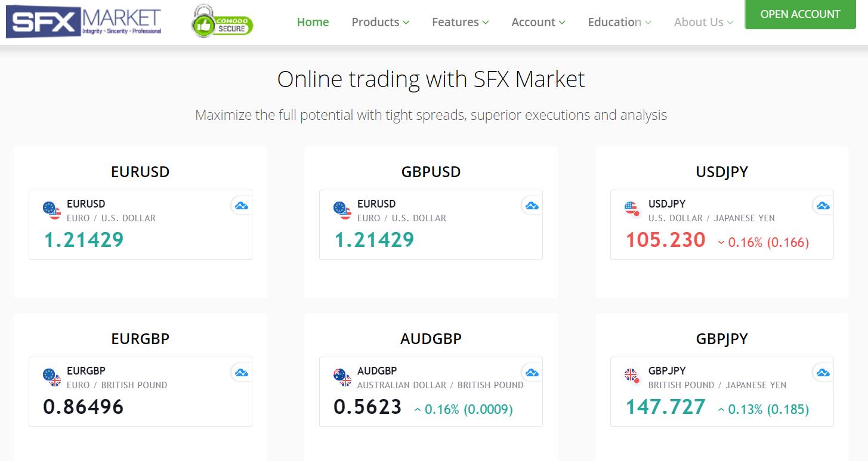Click the GBPUSD card chart icon
This screenshot has height=461, width=868.
(x=532, y=205)
